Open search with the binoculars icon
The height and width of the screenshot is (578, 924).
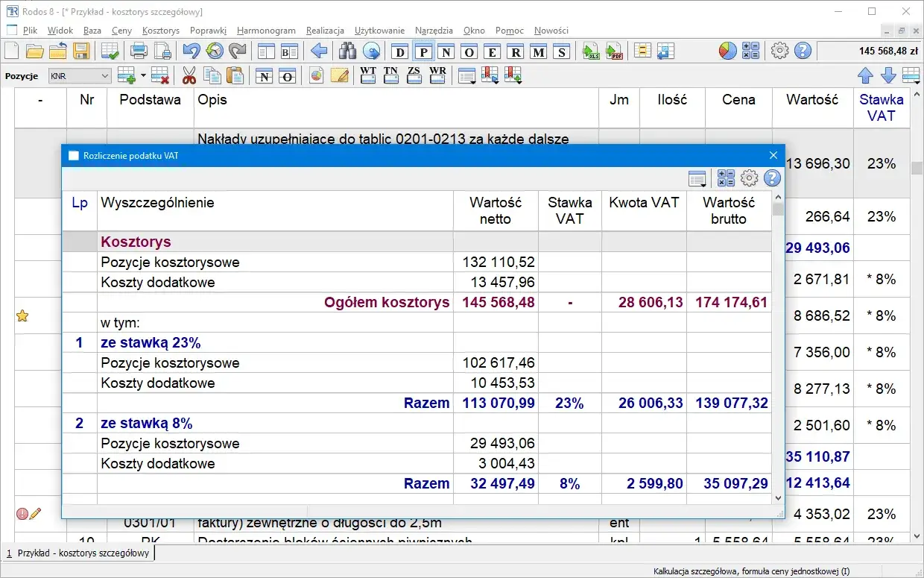[347, 51]
